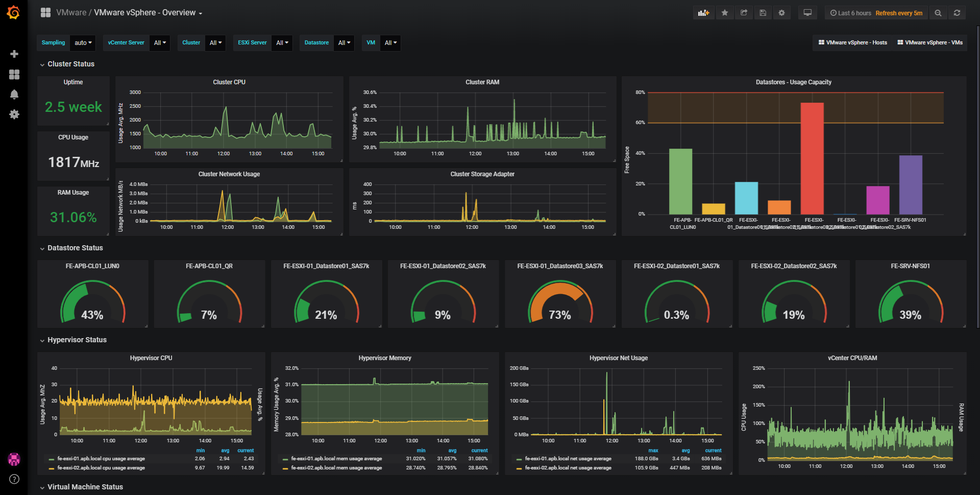Collapse Cluster Status row

tap(71, 64)
